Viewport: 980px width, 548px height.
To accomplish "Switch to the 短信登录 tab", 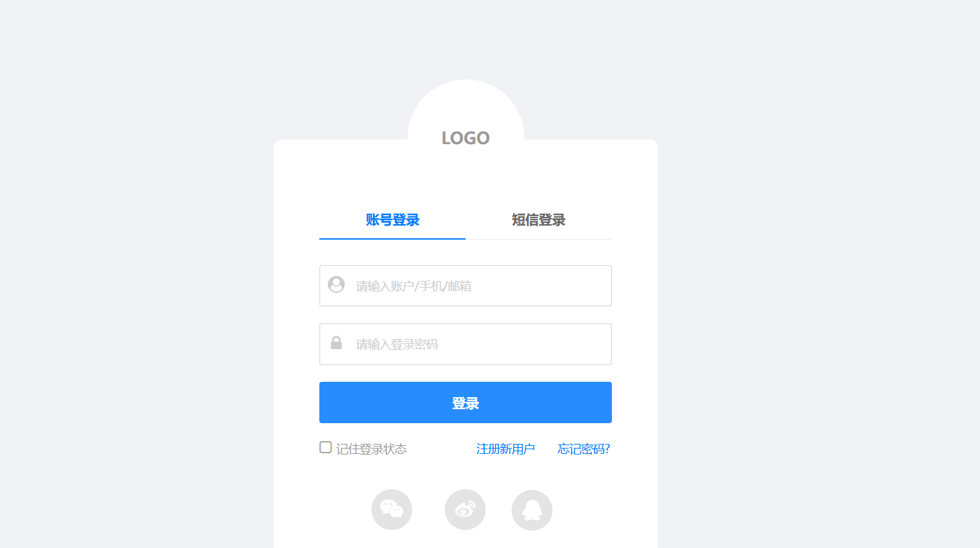I will point(538,220).
